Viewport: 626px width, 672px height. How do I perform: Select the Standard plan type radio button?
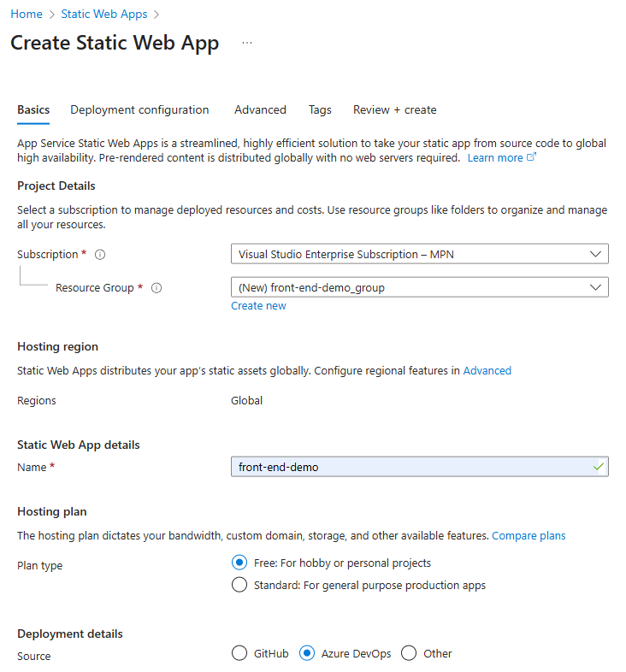239,585
